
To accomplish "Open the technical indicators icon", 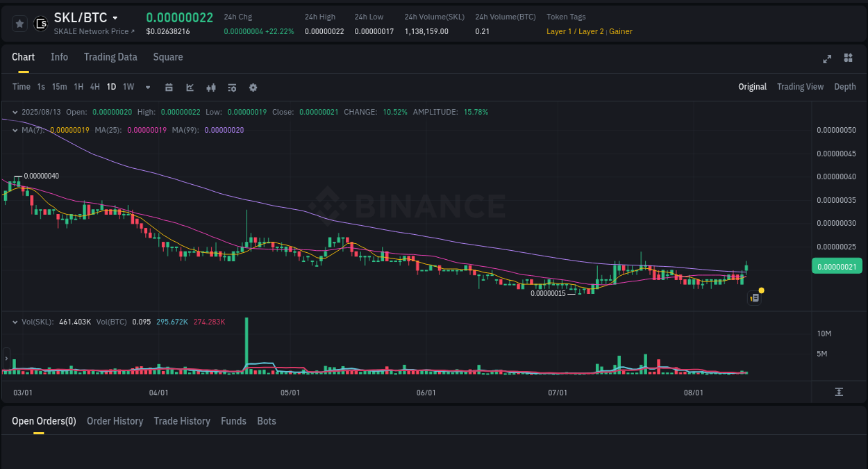I will click(210, 87).
